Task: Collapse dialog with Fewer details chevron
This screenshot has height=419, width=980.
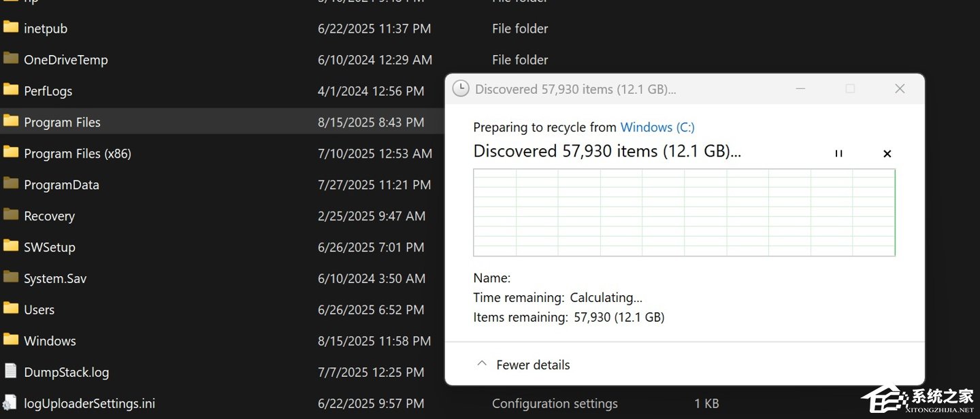Action: [x=482, y=364]
